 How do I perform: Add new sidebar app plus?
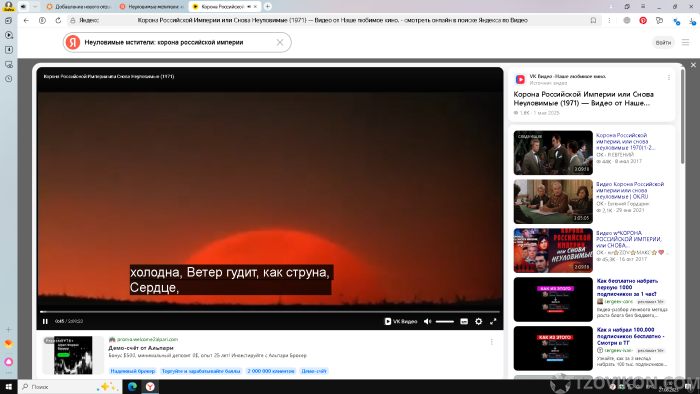click(x=8, y=329)
